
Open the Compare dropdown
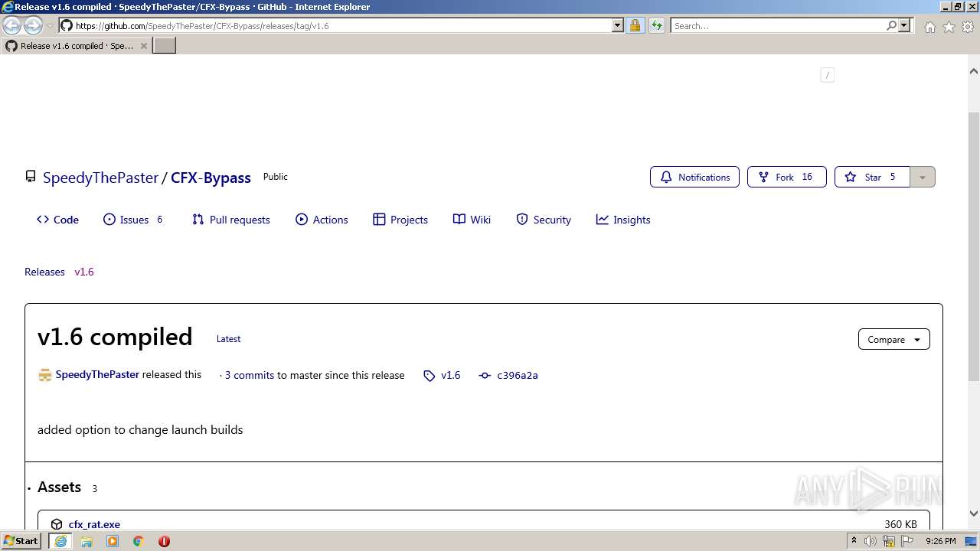click(x=894, y=339)
